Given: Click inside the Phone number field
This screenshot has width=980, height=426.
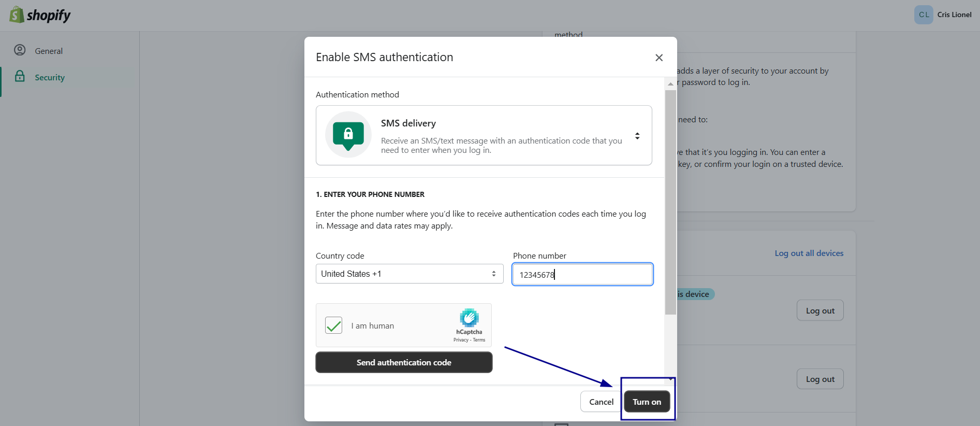Looking at the screenshot, I should tap(582, 274).
